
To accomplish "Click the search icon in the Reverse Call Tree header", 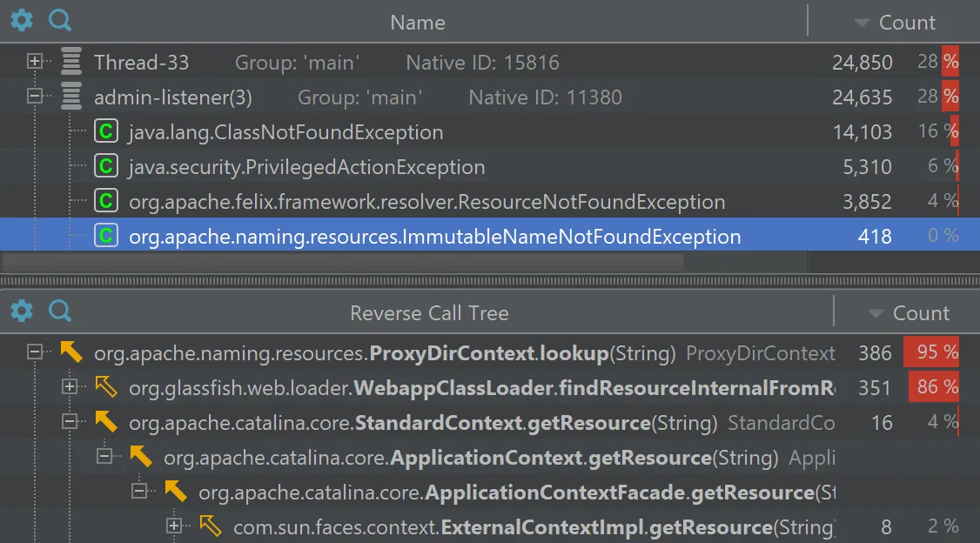I will tap(60, 311).
